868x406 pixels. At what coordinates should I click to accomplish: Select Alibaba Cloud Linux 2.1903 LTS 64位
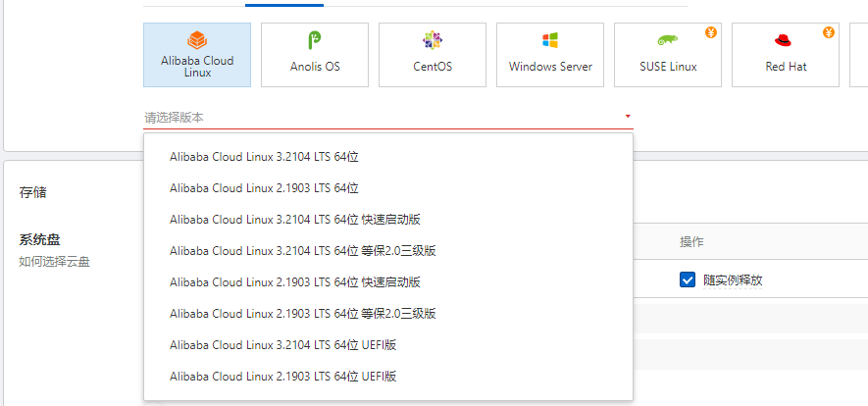click(265, 187)
